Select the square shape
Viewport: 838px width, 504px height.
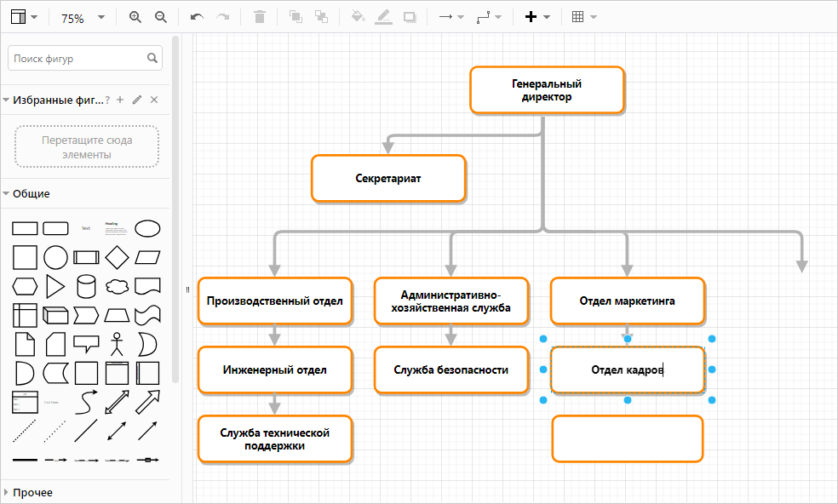[25, 258]
